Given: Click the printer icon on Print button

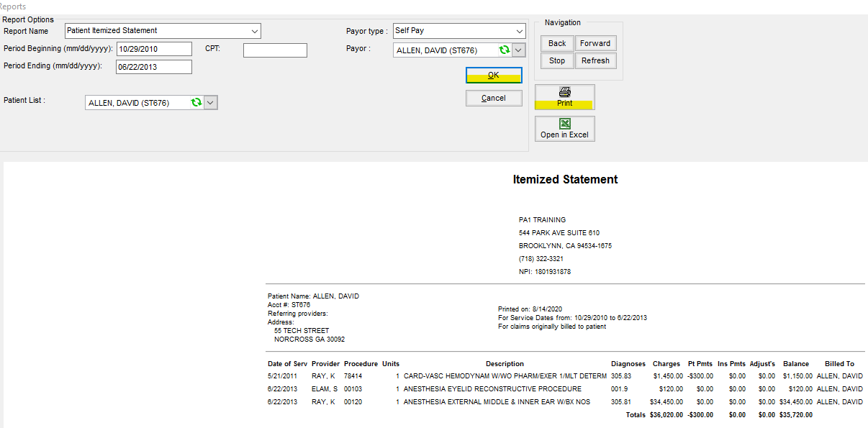Looking at the screenshot, I should coord(565,92).
